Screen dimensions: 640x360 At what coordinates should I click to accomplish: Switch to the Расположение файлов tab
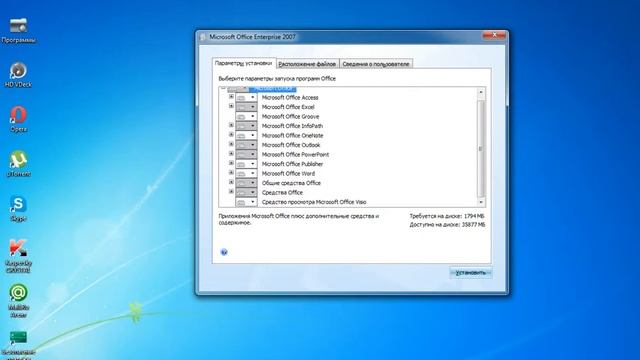tap(307, 64)
